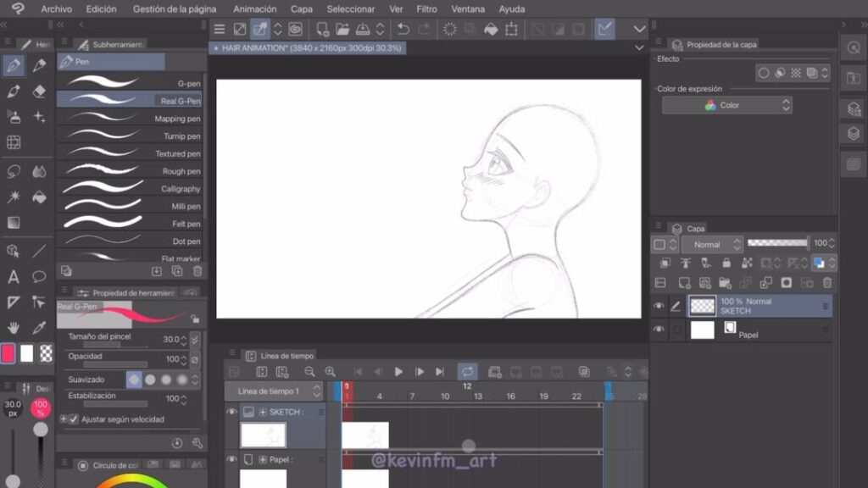Select the Eyedropper tool

point(39,328)
